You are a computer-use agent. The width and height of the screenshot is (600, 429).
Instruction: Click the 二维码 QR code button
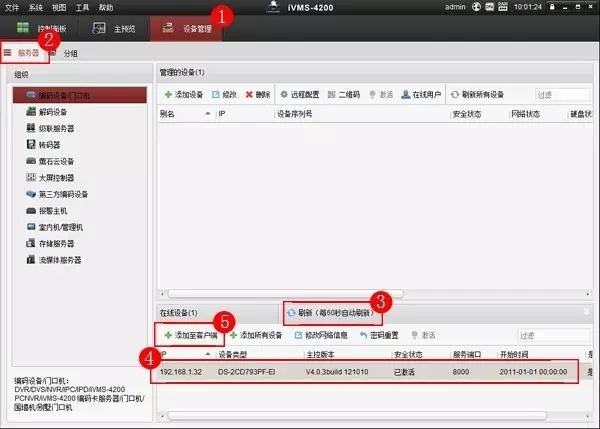pos(332,94)
